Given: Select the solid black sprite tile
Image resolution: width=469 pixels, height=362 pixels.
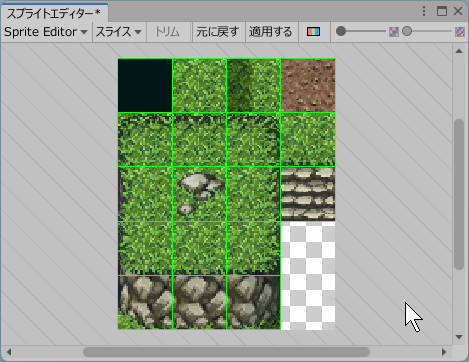Looking at the screenshot, I should pos(145,85).
